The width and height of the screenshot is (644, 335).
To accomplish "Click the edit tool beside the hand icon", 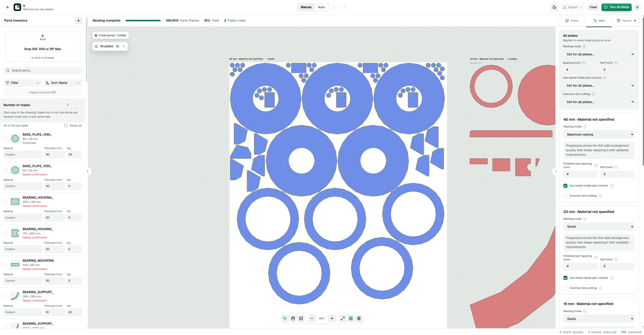I will click(x=301, y=319).
